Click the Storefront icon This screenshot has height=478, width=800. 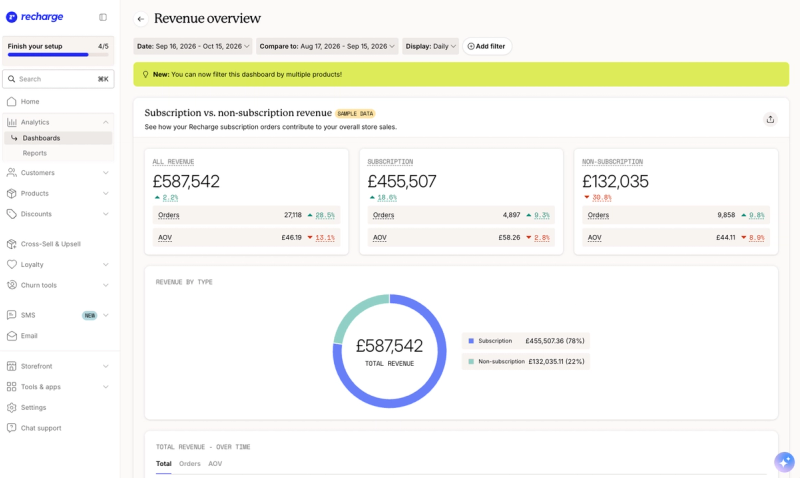(x=11, y=366)
